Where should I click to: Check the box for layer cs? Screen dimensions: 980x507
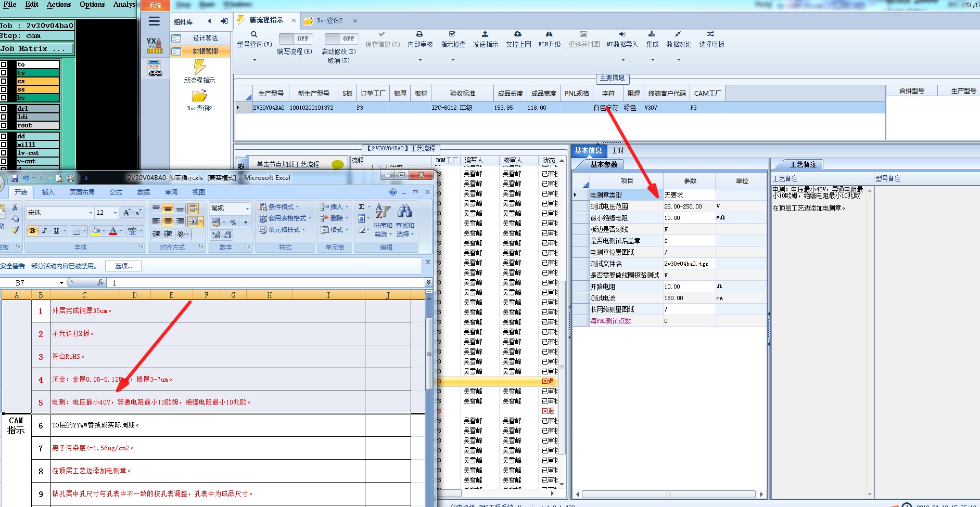(4, 81)
